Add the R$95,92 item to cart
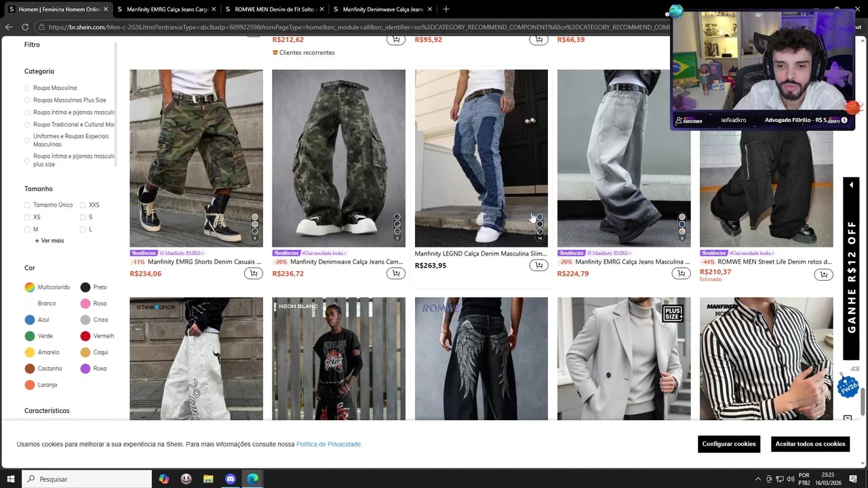This screenshot has height=488, width=868. pos(538,39)
